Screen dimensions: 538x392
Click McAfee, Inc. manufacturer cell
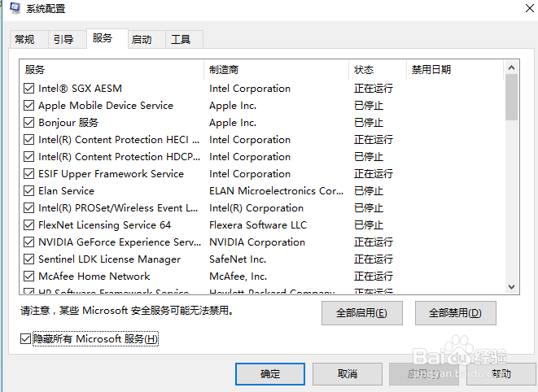(x=238, y=277)
